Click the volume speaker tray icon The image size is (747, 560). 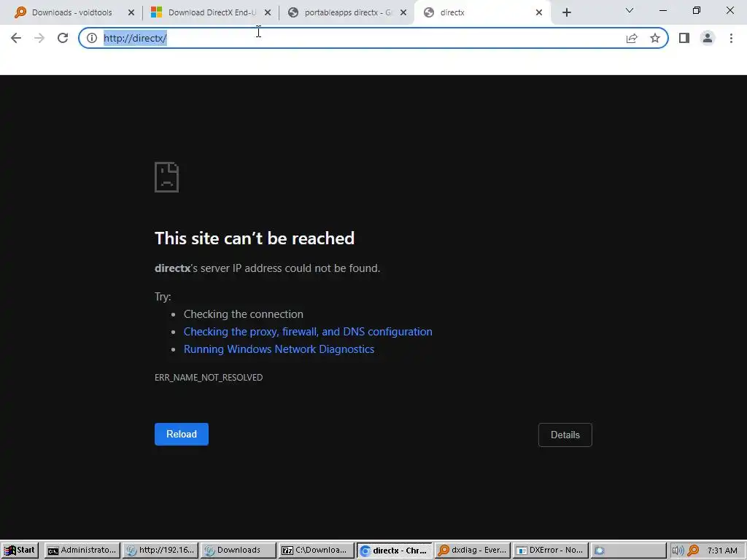point(678,551)
